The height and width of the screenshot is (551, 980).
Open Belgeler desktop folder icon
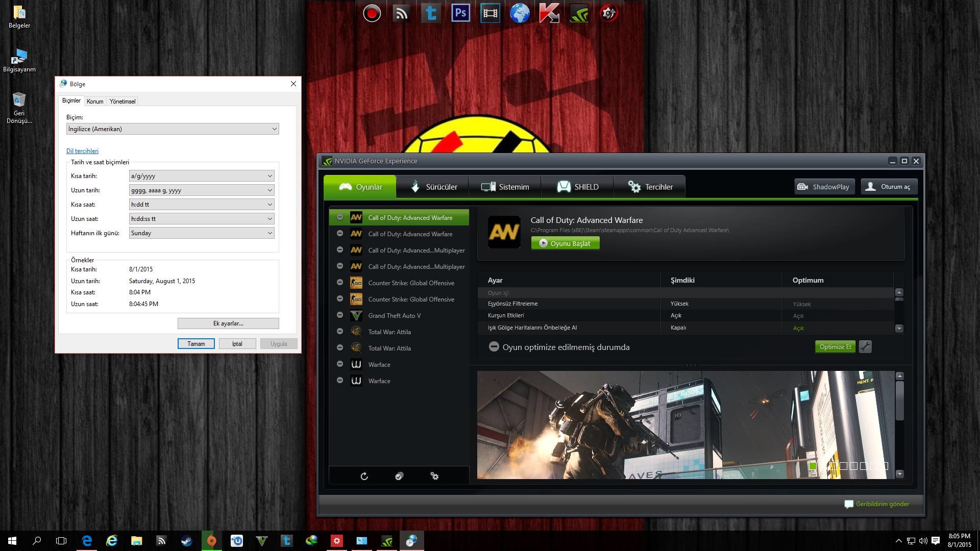pyautogui.click(x=19, y=17)
